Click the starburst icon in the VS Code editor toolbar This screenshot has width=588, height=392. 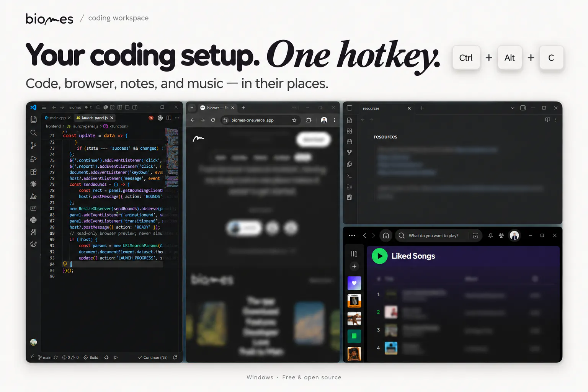tap(151, 118)
